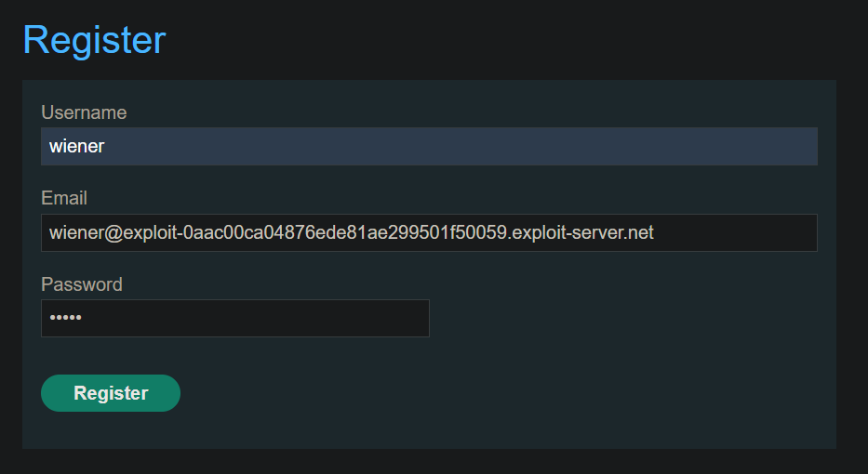Click the Username label above the field
Image resolution: width=868 pixels, height=474 pixels.
click(x=84, y=112)
